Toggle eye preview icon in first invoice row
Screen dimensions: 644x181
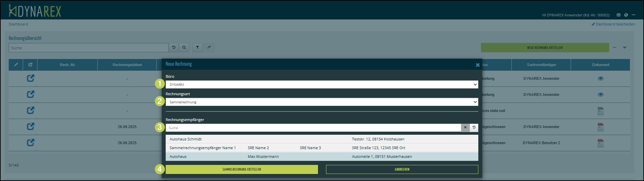pyautogui.click(x=600, y=78)
